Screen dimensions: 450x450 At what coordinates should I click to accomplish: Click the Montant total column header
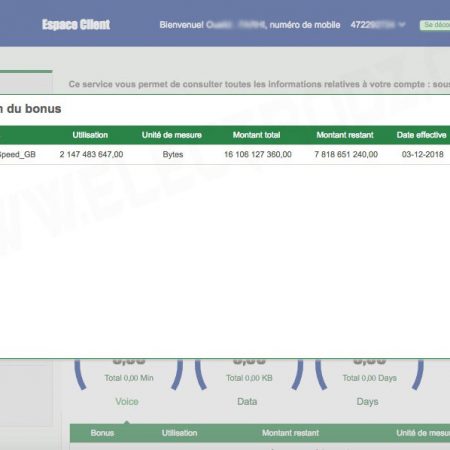[x=256, y=135]
